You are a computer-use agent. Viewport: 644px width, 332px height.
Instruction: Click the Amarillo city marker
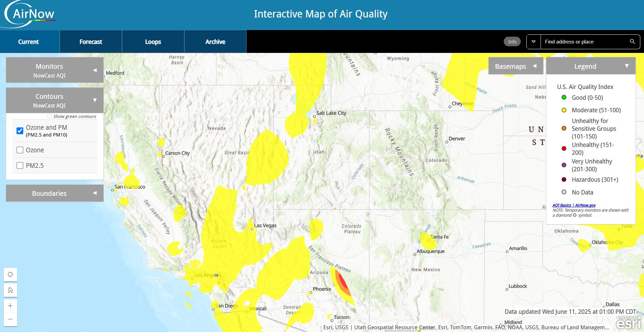point(507,252)
